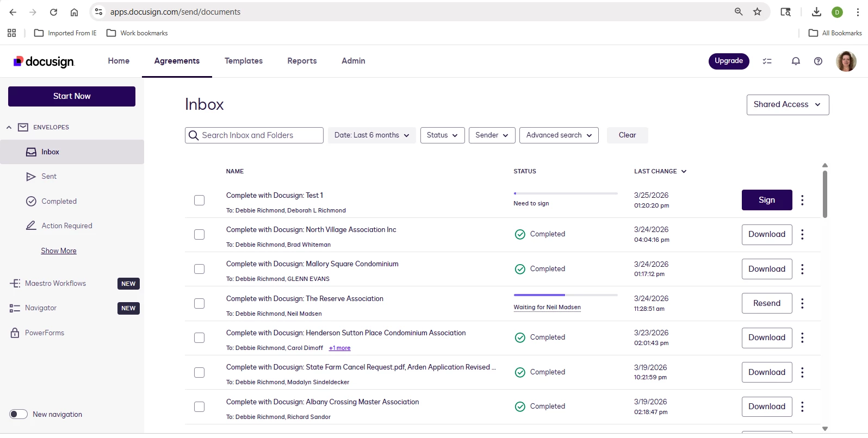Screen dimensions: 868x438
Task: Select the Albany Crossing Master Association checkbox
Action: [200, 406]
